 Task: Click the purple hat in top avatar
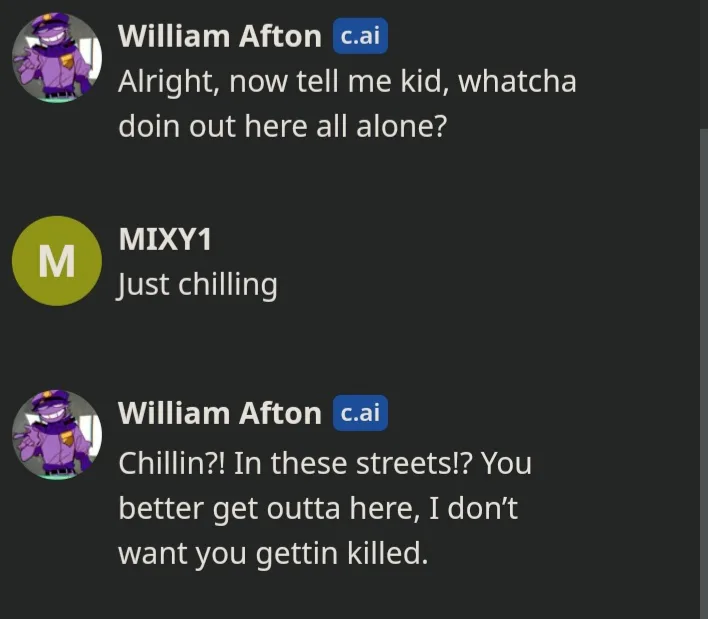coord(51,21)
